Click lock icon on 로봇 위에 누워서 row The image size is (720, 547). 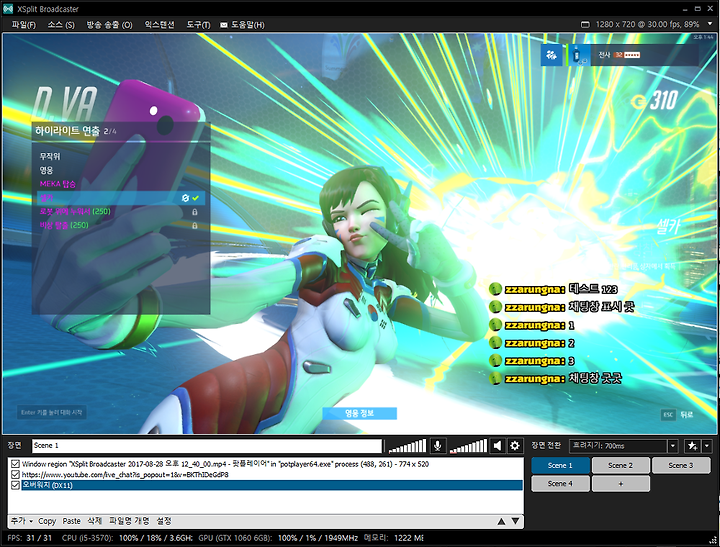195,212
